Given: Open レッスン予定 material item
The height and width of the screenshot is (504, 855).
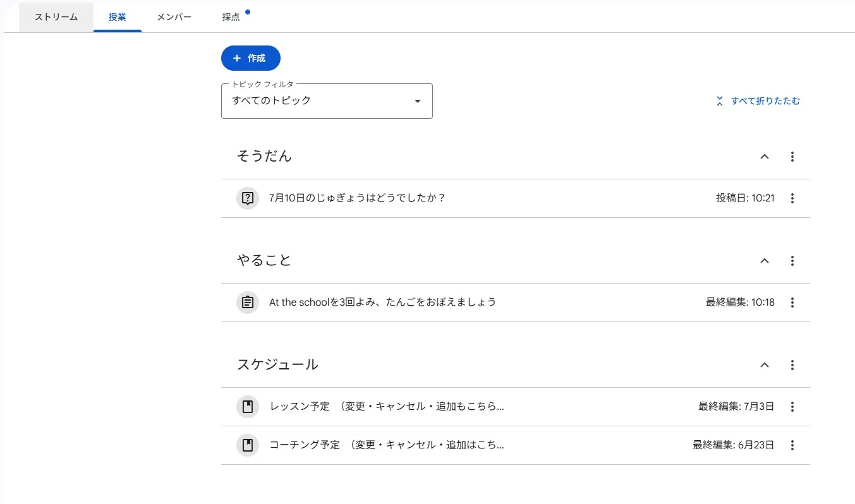Looking at the screenshot, I should coord(387,406).
